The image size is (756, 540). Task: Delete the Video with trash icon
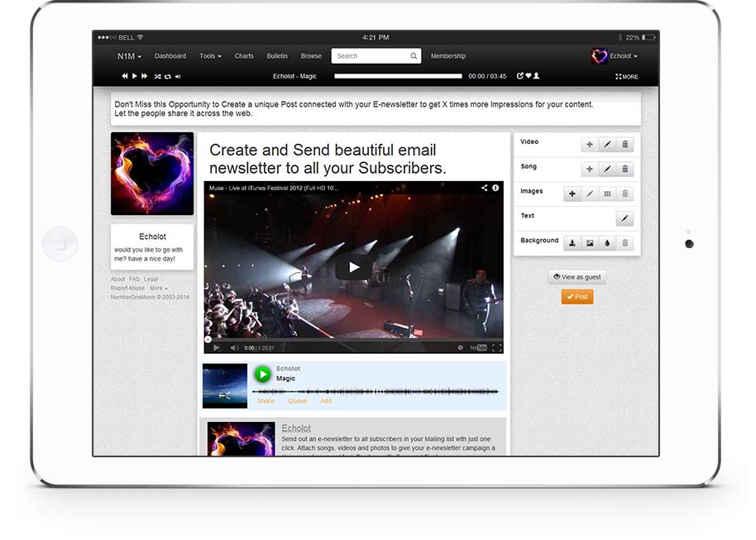(624, 144)
